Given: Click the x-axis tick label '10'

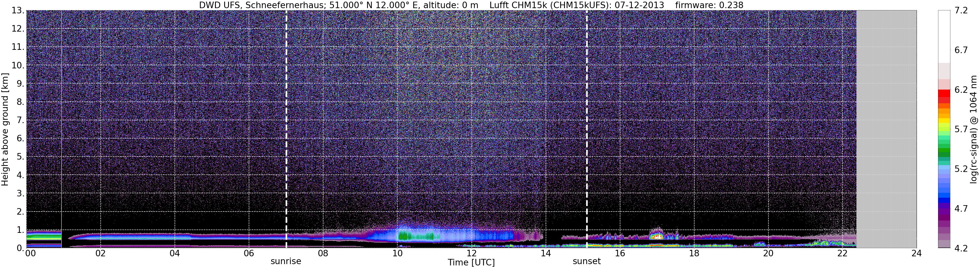Looking at the screenshot, I should coord(397,253).
